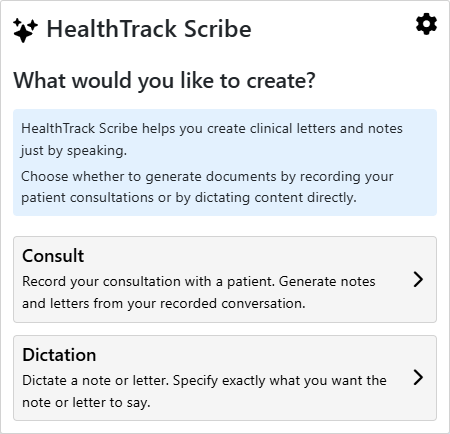This screenshot has width=450, height=434.
Task: Click the 'just by speaking' intro sentence
Action: 73,151
